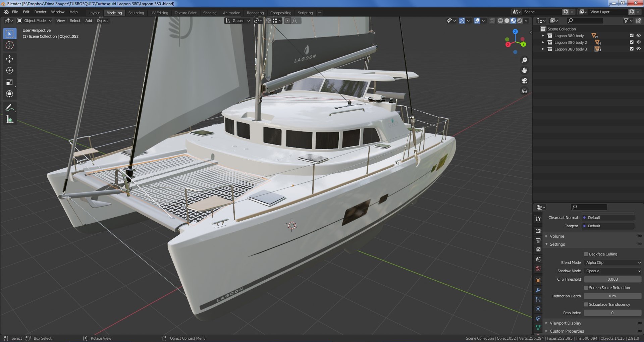Choose the Move tool
The height and width of the screenshot is (342, 644).
point(10,59)
